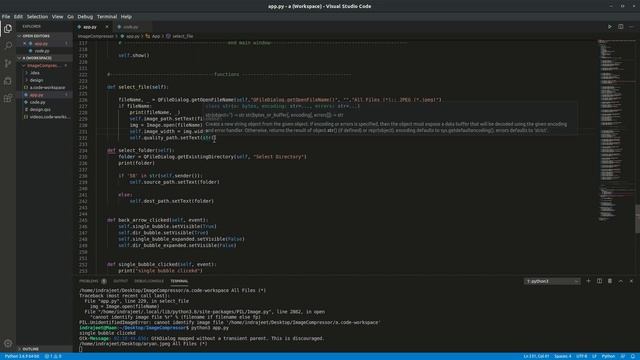Collapse the ImageCompressor folder
The height and width of the screenshot is (360, 640).
point(44,65)
